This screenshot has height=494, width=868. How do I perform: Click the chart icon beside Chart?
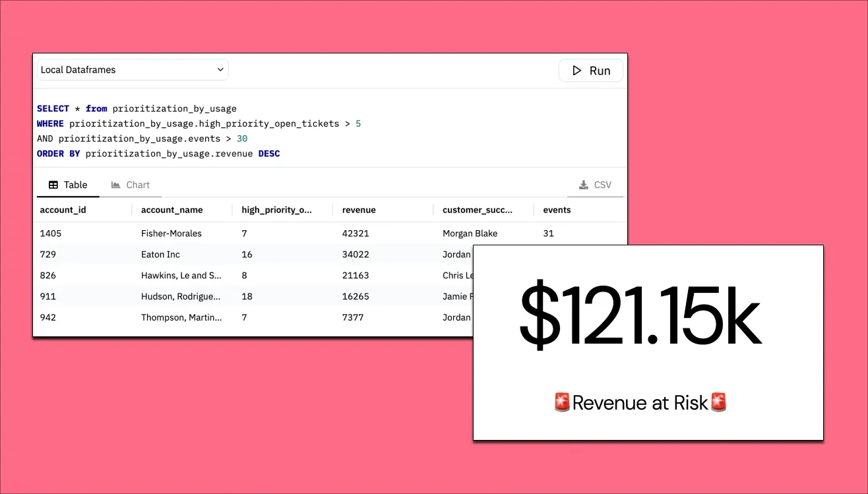(116, 185)
